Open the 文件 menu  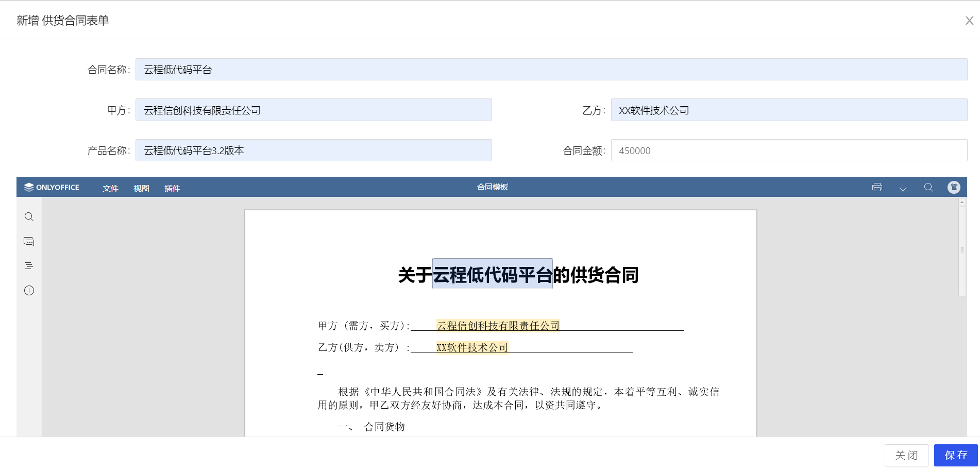point(110,188)
